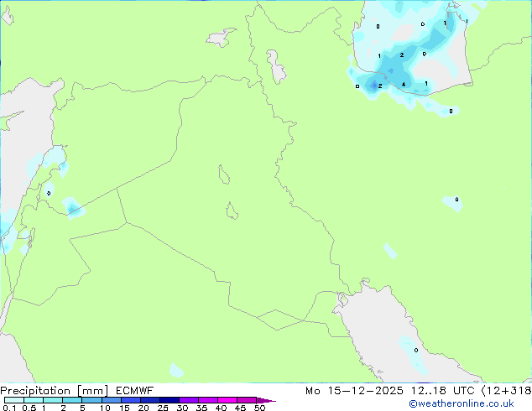Select the 12..18 UTC time label
532x411 pixels.
[x=442, y=391]
